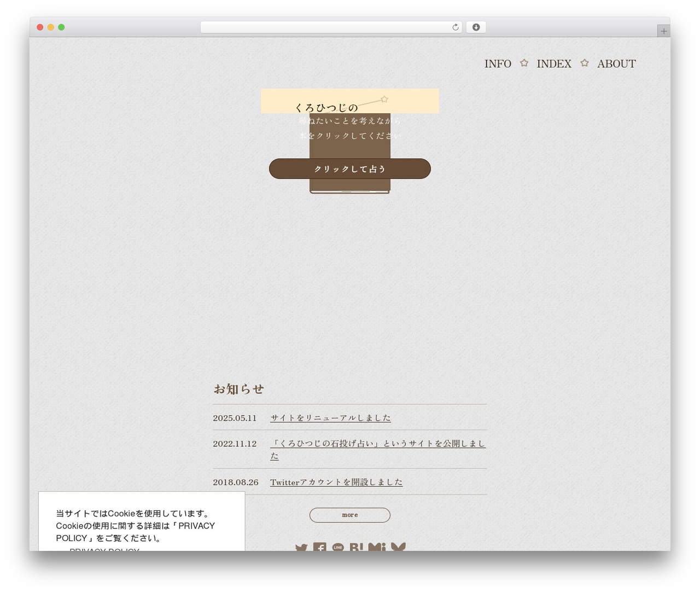The height and width of the screenshot is (593, 700).
Task: Open a new tab with the plus button
Action: 663,31
